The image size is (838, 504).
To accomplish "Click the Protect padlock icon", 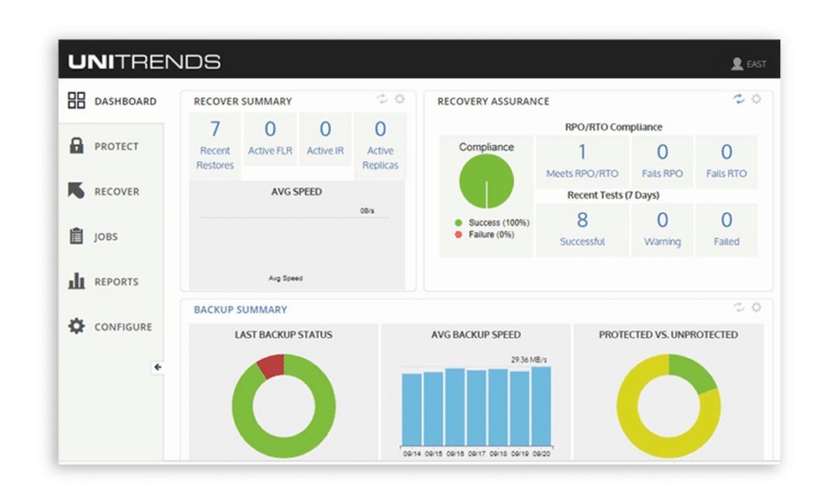I will tap(76, 146).
